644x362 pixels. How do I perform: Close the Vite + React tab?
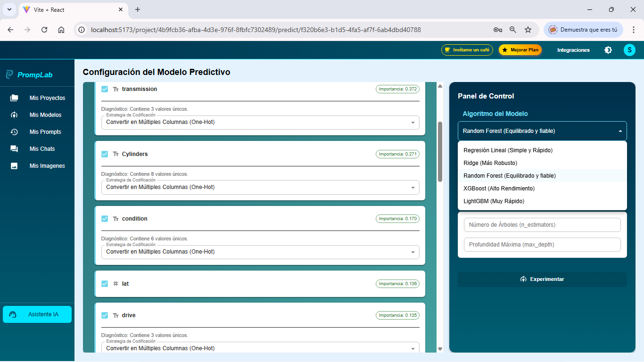pyautogui.click(x=121, y=10)
